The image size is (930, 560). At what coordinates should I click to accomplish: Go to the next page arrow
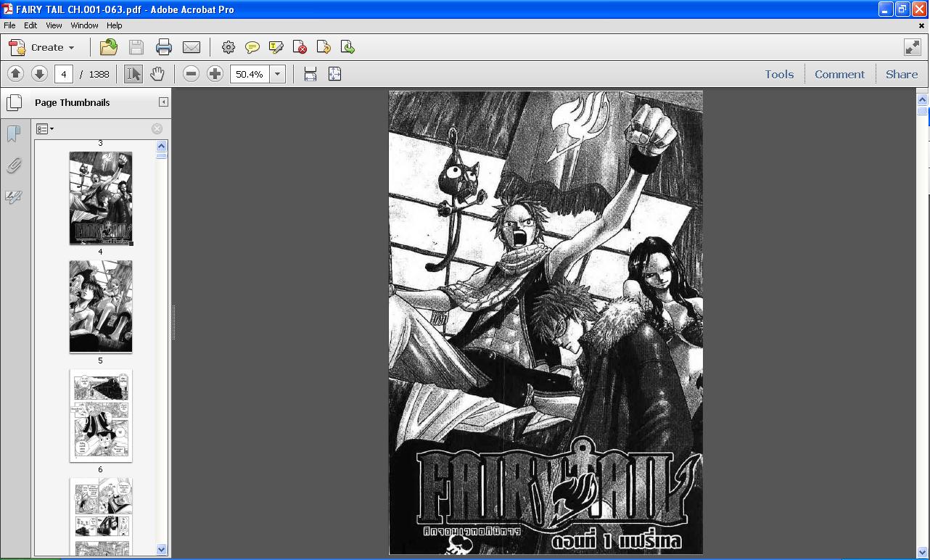[x=39, y=73]
